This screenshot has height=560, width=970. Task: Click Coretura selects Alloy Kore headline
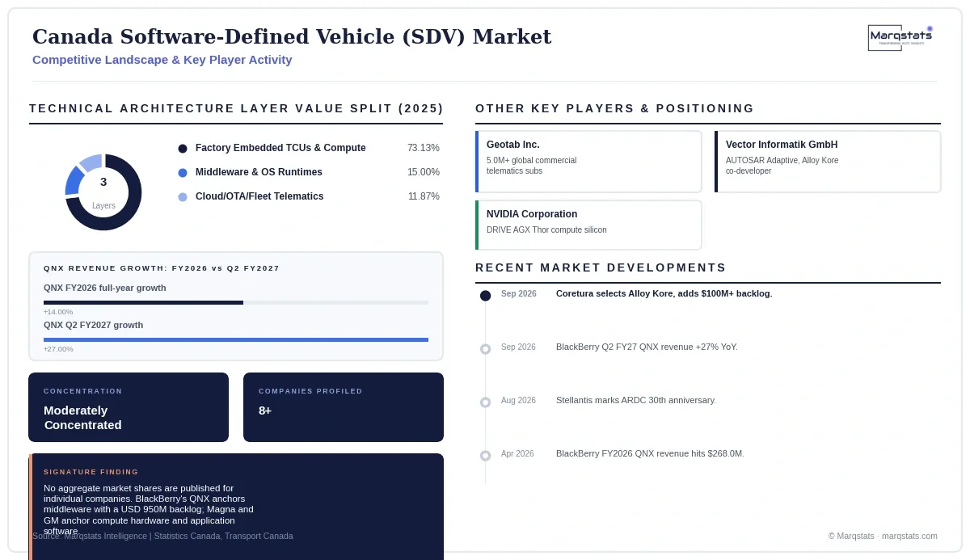click(x=664, y=293)
